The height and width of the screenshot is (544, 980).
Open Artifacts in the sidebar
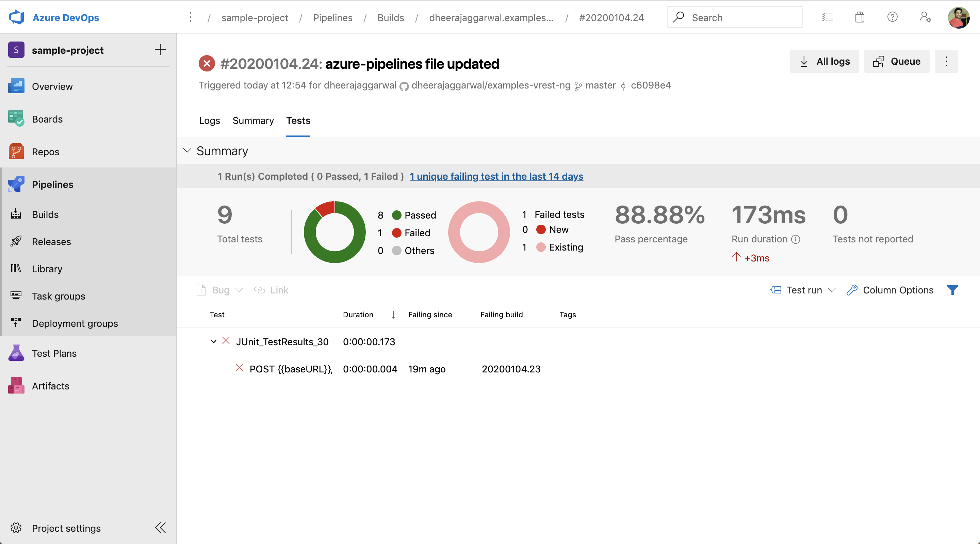88,386
